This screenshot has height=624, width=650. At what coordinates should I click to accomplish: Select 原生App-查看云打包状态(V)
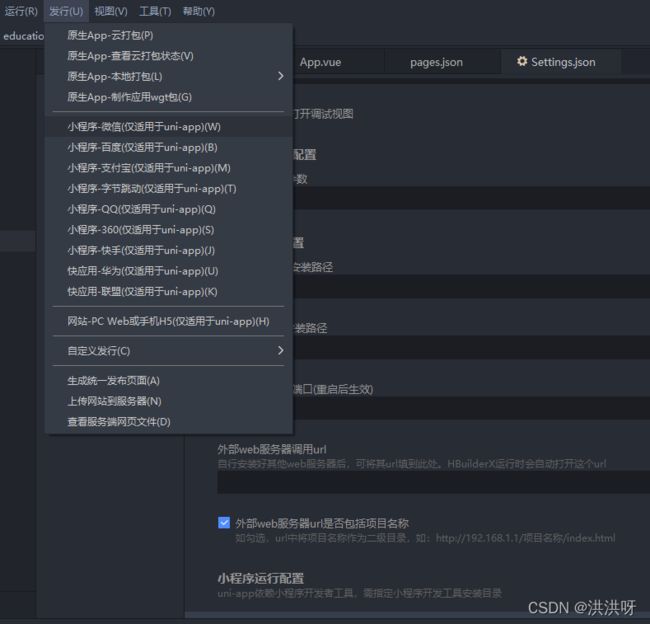169,56
